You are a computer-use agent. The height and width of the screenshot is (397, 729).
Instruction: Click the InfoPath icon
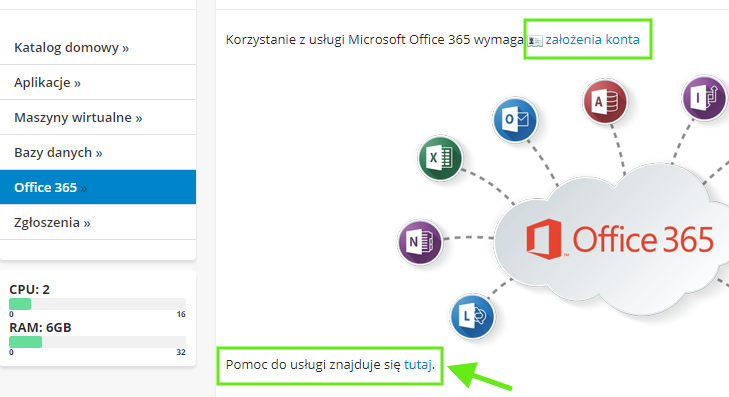(x=704, y=98)
